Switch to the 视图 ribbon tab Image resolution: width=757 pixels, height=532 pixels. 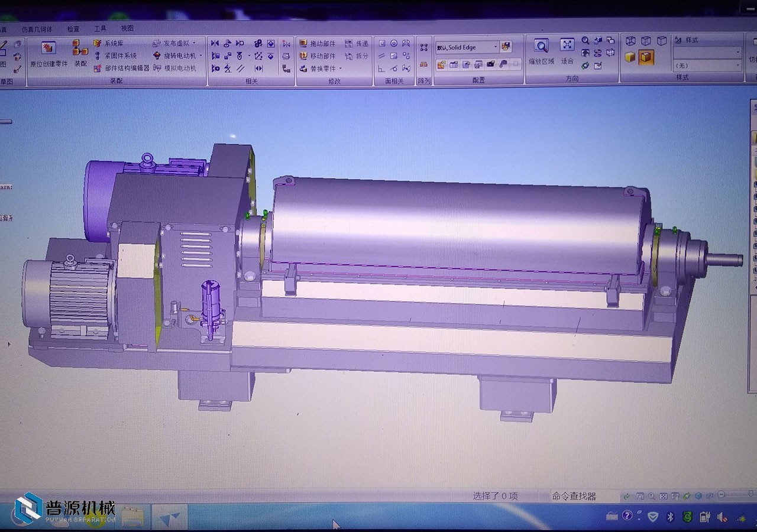pos(127,28)
